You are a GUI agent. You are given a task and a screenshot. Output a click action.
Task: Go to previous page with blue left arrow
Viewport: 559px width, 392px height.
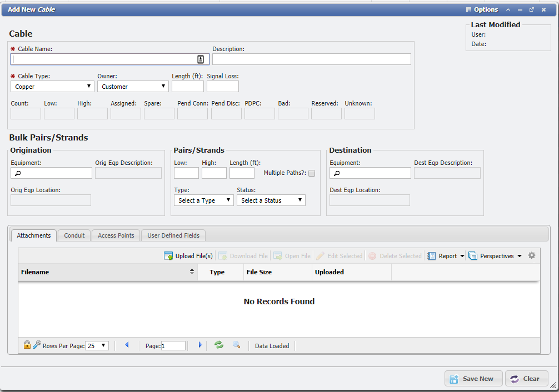pyautogui.click(x=127, y=345)
